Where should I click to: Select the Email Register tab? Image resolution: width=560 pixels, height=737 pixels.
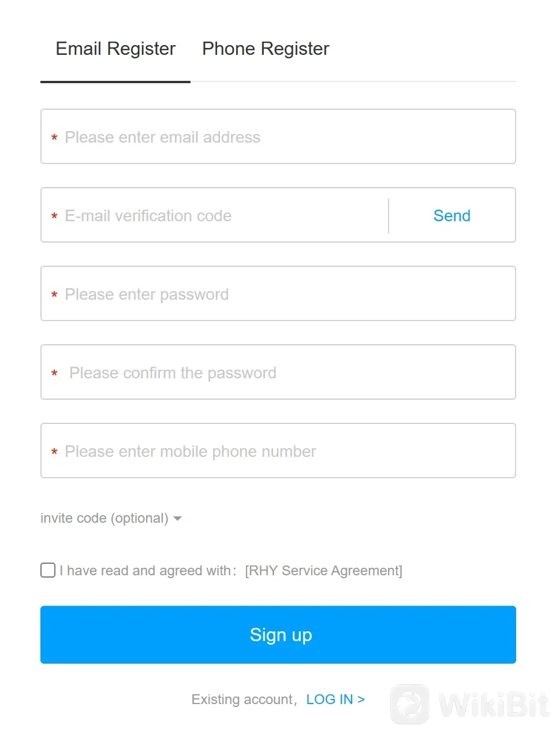coord(115,49)
